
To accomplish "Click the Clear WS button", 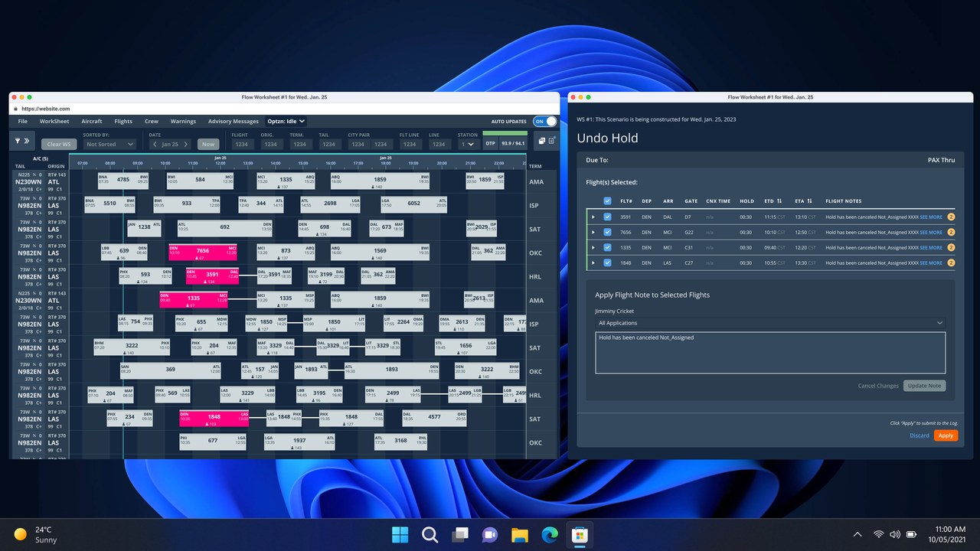I will click(59, 144).
